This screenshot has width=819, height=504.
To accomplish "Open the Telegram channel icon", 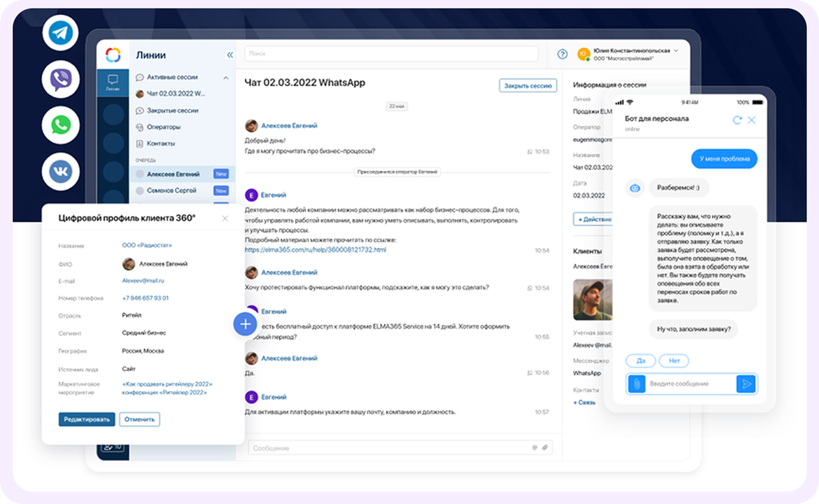I will point(60,33).
